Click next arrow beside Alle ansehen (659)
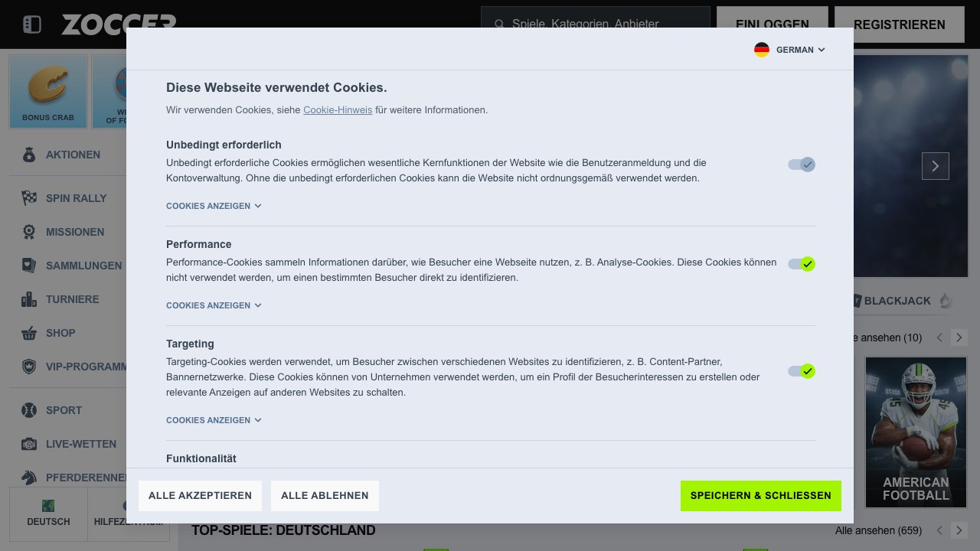The image size is (980, 551). coord(959,530)
